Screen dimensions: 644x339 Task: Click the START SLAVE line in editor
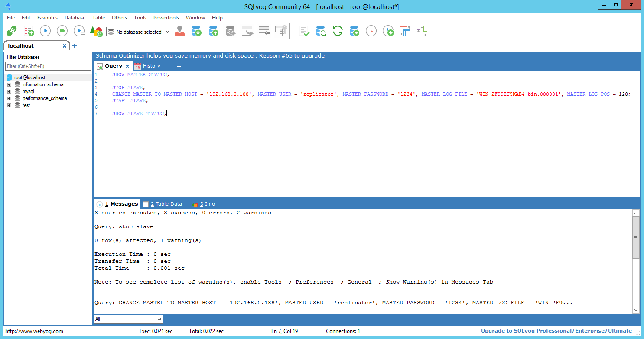130,100
